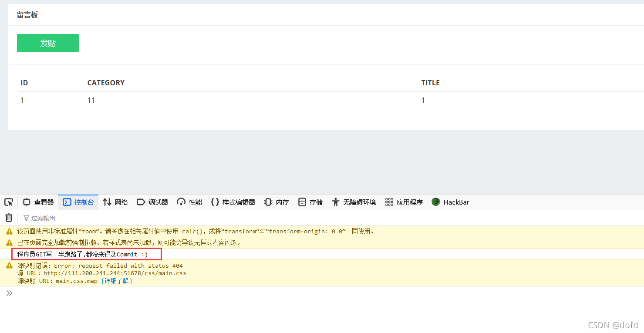Open the 存储 storage tab
644x333 pixels.
pyautogui.click(x=310, y=202)
